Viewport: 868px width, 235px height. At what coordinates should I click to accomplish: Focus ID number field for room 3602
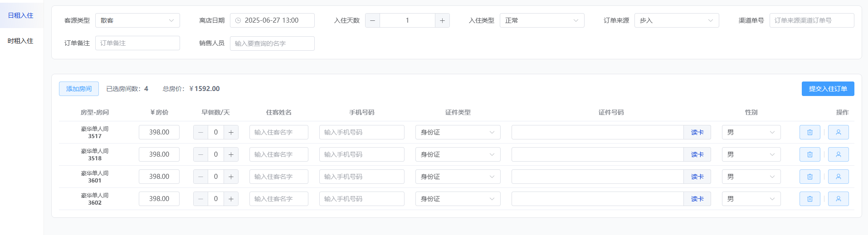598,199
